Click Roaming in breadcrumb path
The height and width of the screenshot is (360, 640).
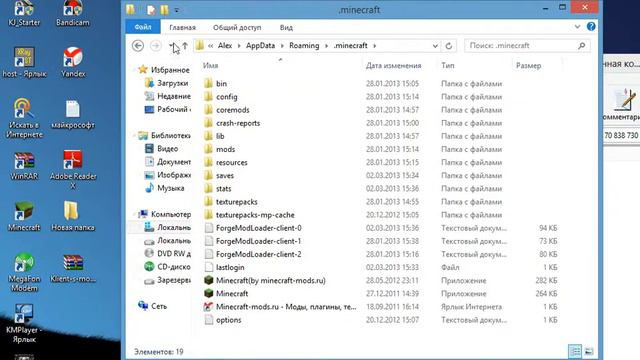304,46
